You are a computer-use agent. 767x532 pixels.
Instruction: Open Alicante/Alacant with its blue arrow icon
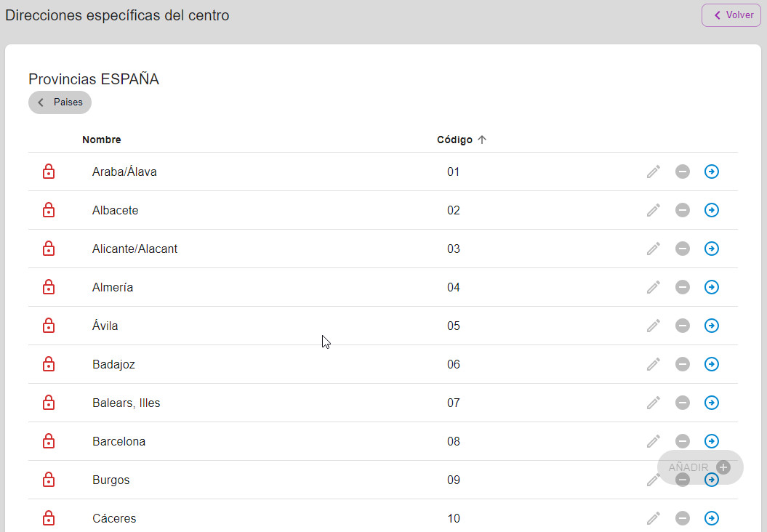tap(712, 249)
